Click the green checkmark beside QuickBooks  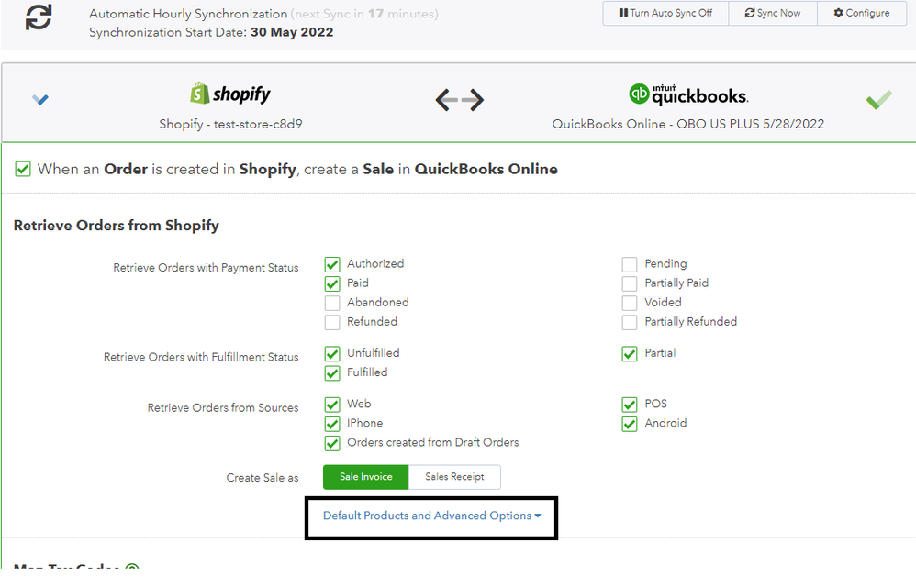(x=878, y=100)
